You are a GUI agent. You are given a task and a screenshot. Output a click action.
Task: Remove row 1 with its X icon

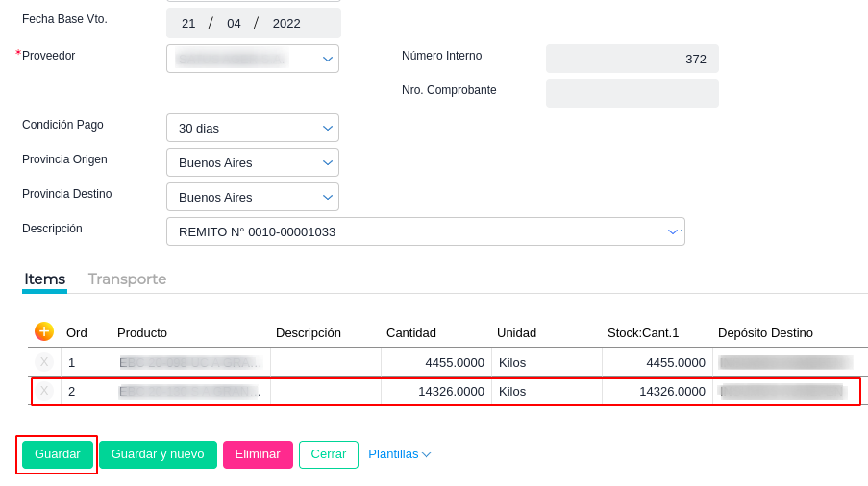point(44,362)
